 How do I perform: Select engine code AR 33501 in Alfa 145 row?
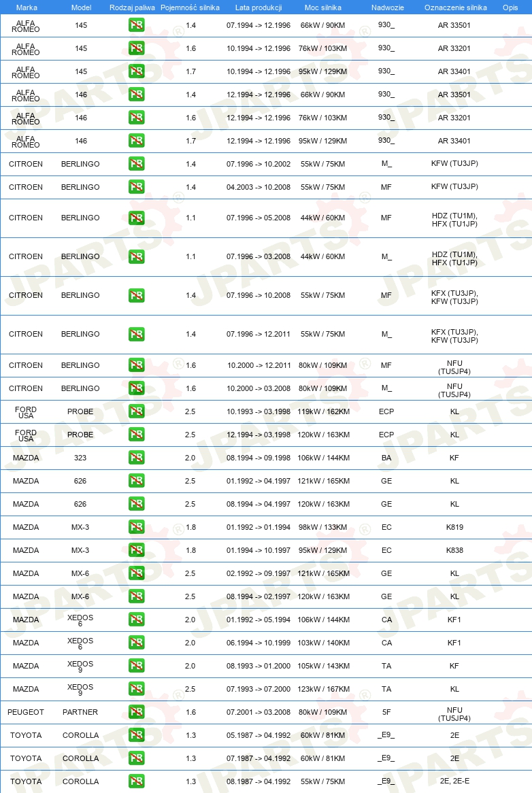pyautogui.click(x=454, y=25)
